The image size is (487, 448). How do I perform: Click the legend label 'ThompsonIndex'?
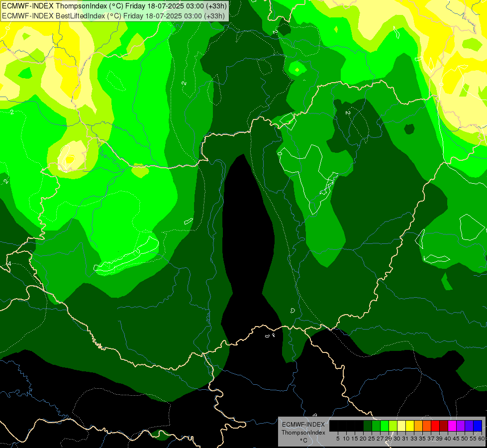[303, 433]
